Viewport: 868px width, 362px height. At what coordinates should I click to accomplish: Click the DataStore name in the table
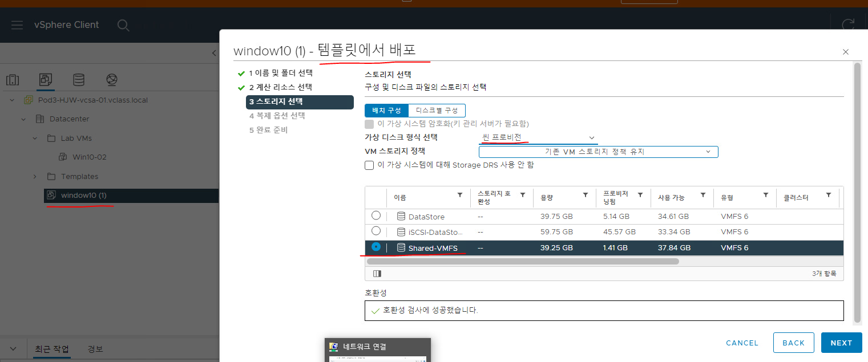tap(426, 217)
